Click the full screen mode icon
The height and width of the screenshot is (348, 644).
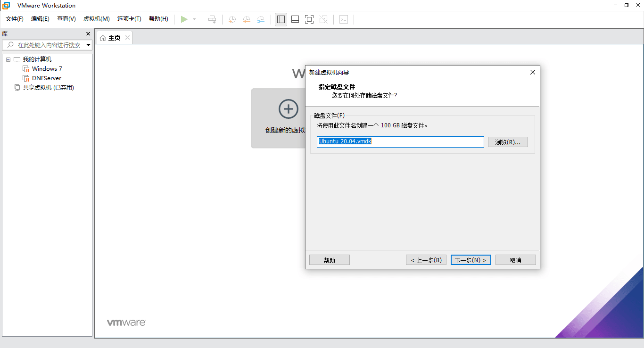click(309, 19)
